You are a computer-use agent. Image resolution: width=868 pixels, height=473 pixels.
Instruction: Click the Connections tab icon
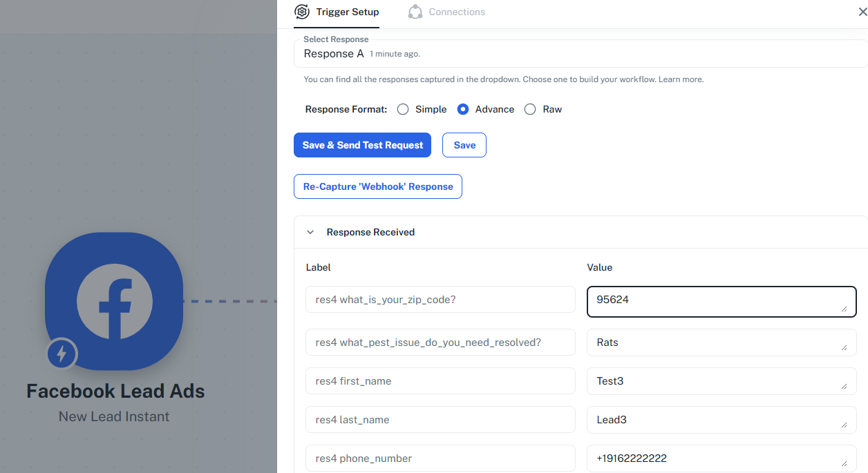tap(415, 12)
